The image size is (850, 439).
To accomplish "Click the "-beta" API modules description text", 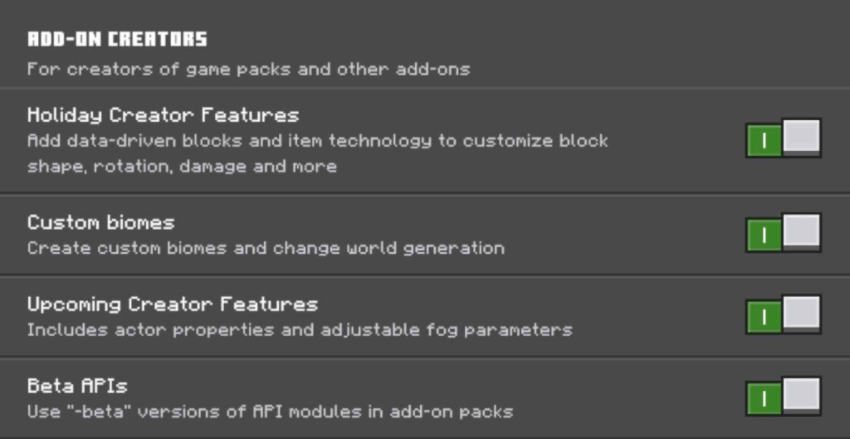I will click(269, 411).
